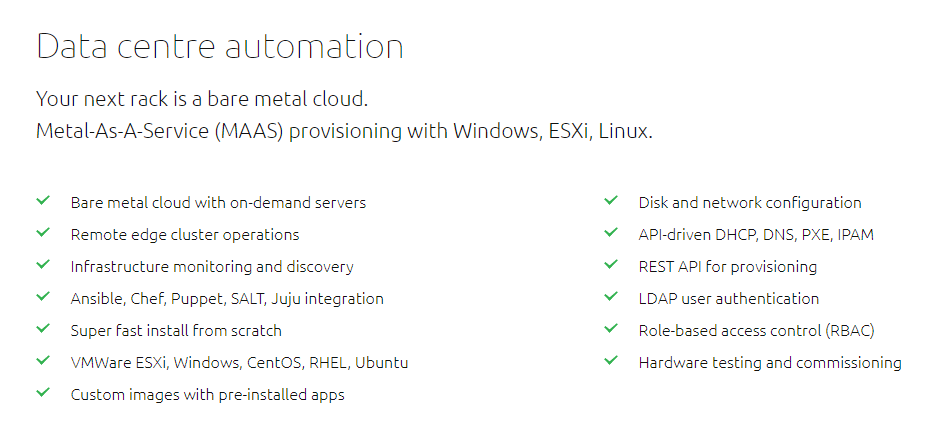
Task: Click the REST API for provisioning text
Action: tap(727, 267)
